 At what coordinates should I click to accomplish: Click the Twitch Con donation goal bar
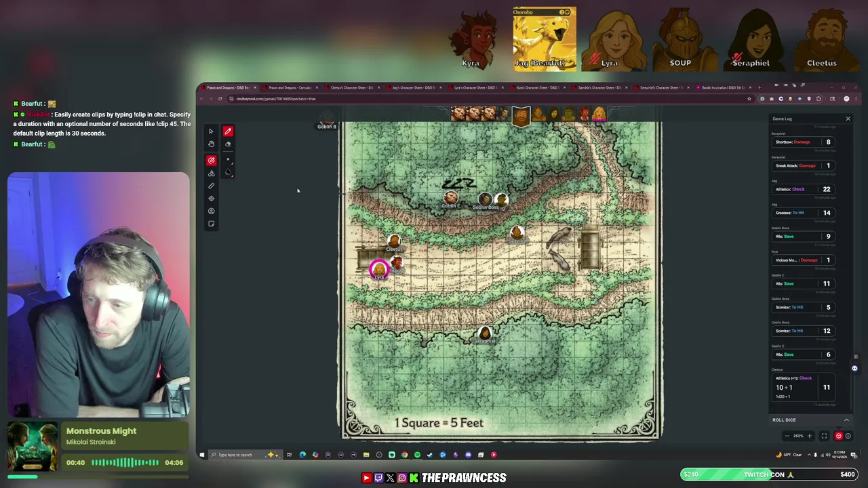point(770,474)
